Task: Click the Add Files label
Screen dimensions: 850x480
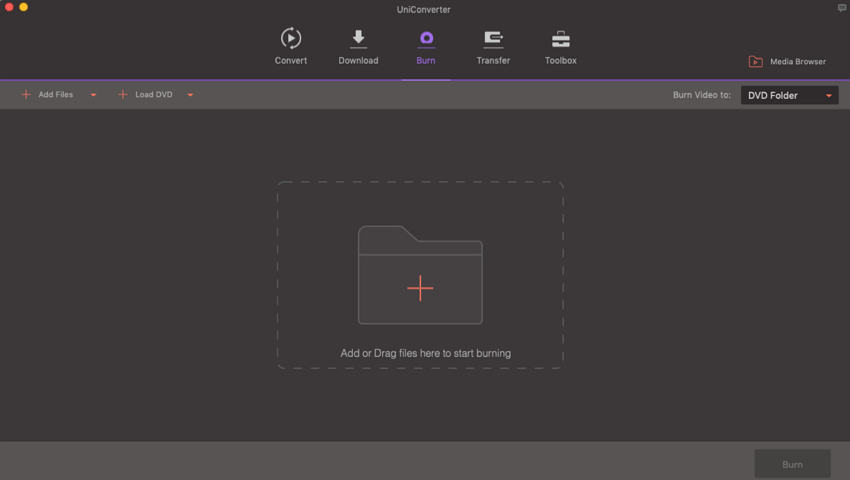Action: click(55, 94)
